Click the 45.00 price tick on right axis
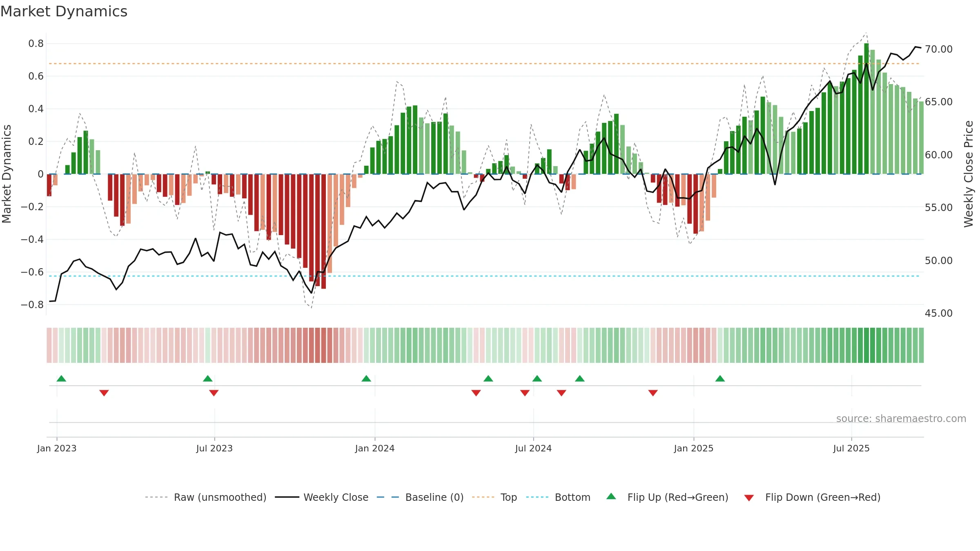Image resolution: width=980 pixels, height=551 pixels. [938, 313]
